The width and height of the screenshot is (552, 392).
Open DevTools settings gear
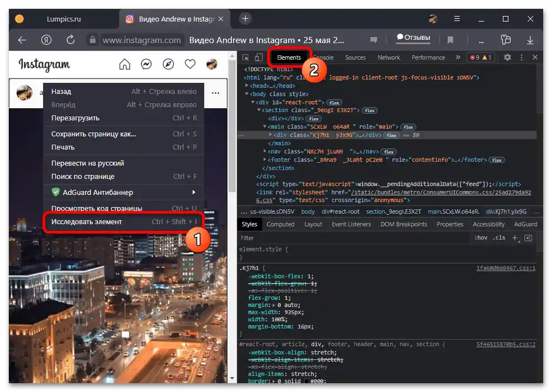507,57
